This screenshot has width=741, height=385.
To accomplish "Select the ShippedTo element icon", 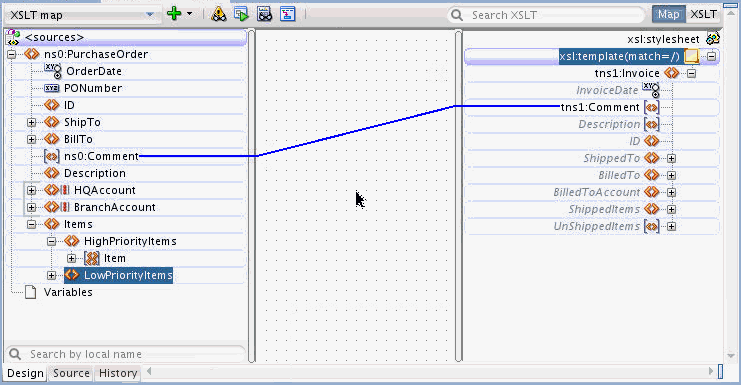I will pos(652,158).
